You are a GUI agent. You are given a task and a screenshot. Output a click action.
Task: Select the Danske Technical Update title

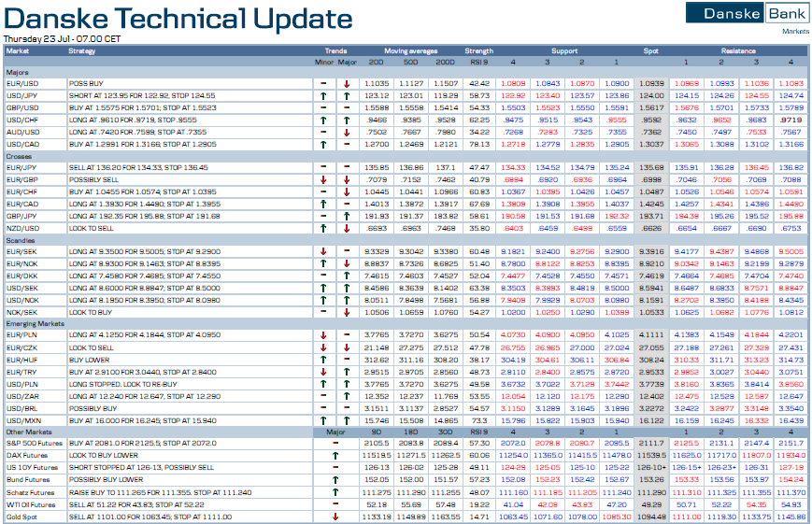[178, 19]
